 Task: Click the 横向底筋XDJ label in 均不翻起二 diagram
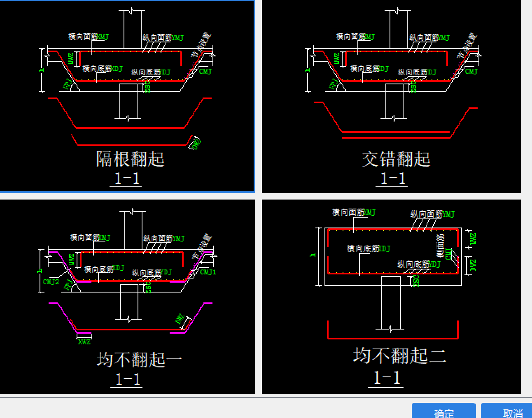tap(368, 248)
